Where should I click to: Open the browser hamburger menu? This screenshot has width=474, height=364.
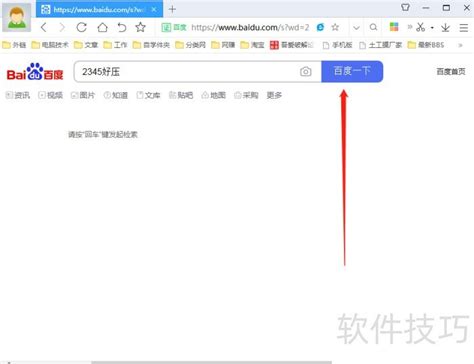tap(464, 28)
